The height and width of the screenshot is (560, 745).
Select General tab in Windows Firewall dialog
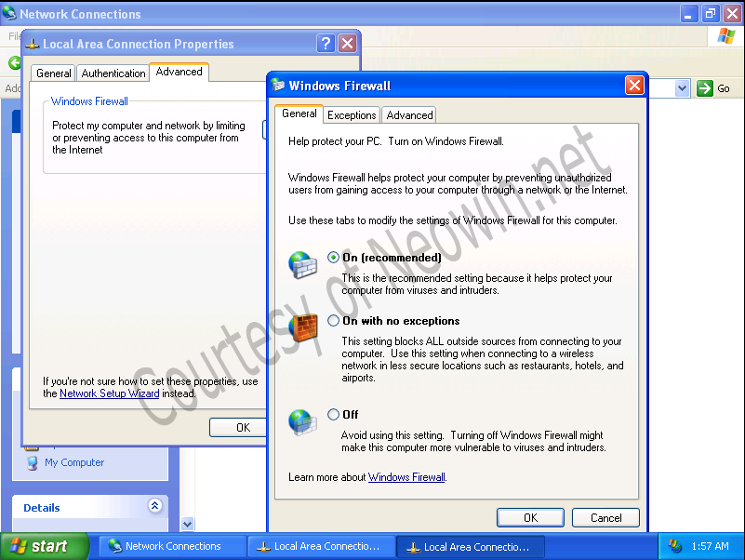point(299,113)
